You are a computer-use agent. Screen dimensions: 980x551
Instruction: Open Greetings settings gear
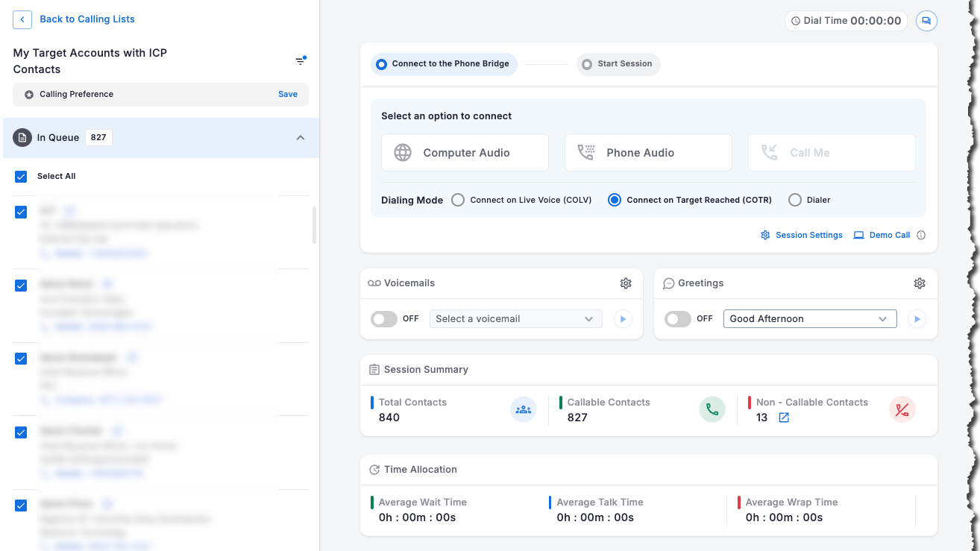[x=920, y=283]
